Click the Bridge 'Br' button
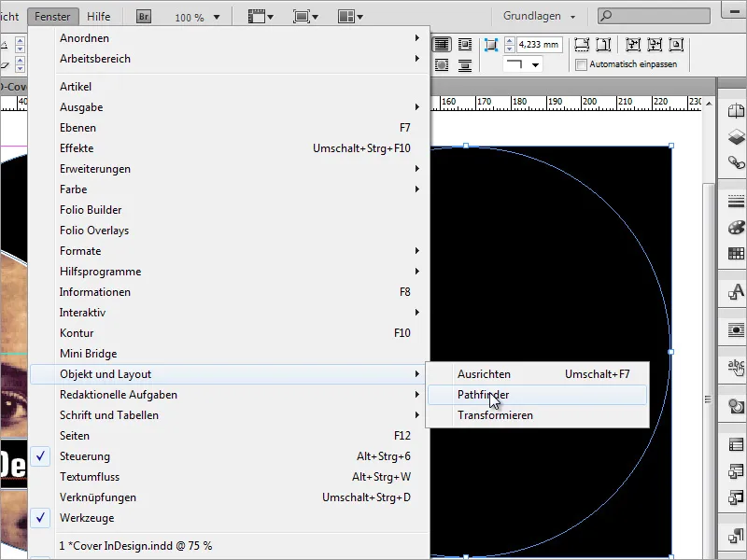This screenshot has width=747, height=560. [x=144, y=17]
